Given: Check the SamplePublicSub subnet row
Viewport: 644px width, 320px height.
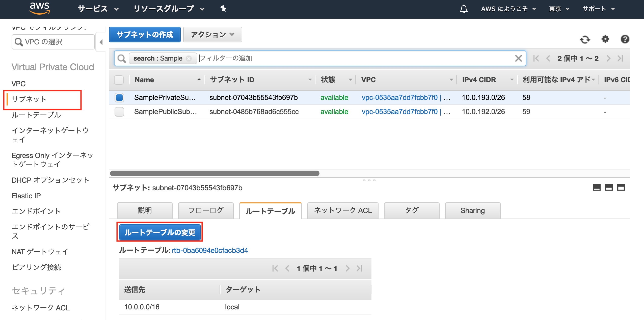Looking at the screenshot, I should point(119,112).
